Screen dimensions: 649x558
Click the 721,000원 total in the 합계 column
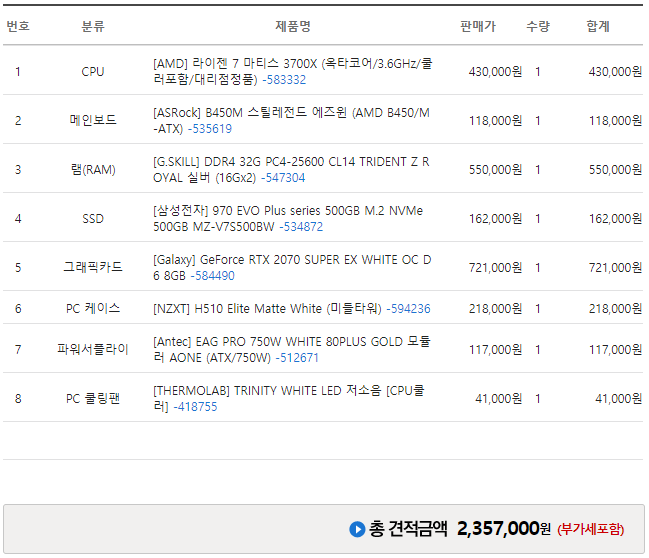[615, 267]
